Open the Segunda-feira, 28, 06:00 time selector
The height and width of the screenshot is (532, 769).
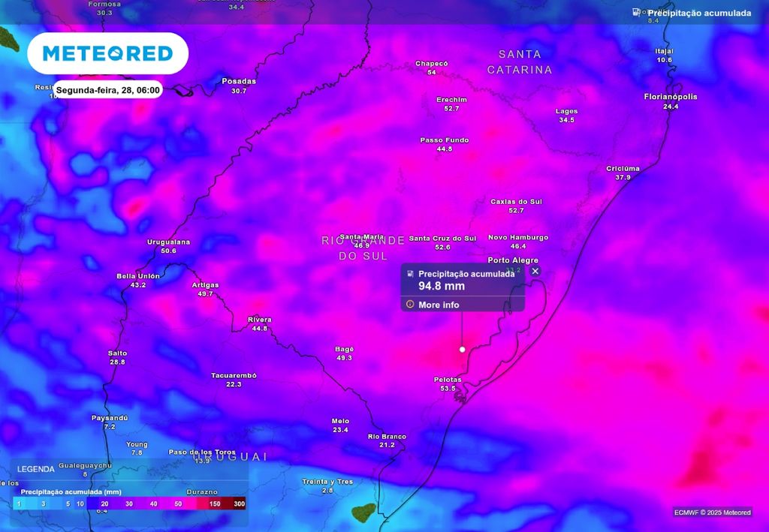[108, 89]
